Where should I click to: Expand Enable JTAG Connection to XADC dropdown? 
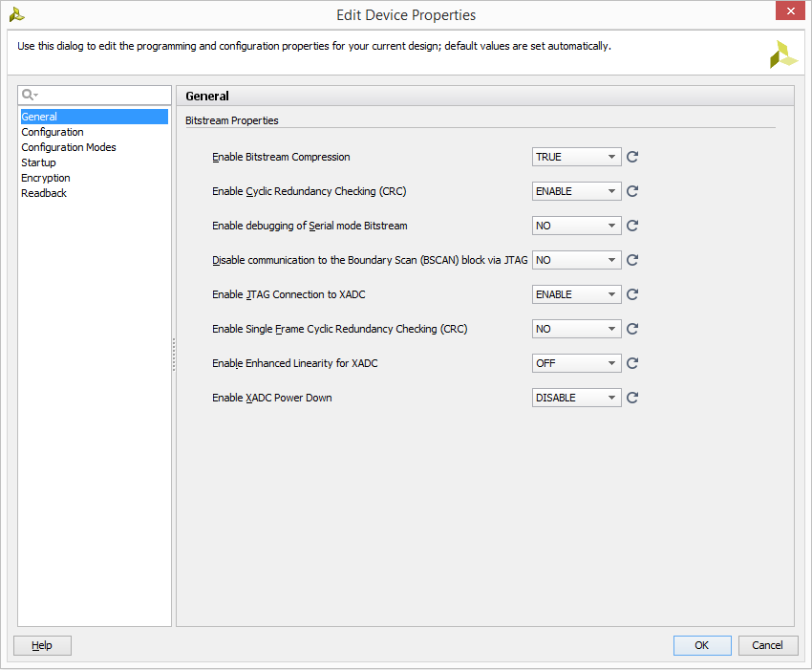[x=576, y=294]
